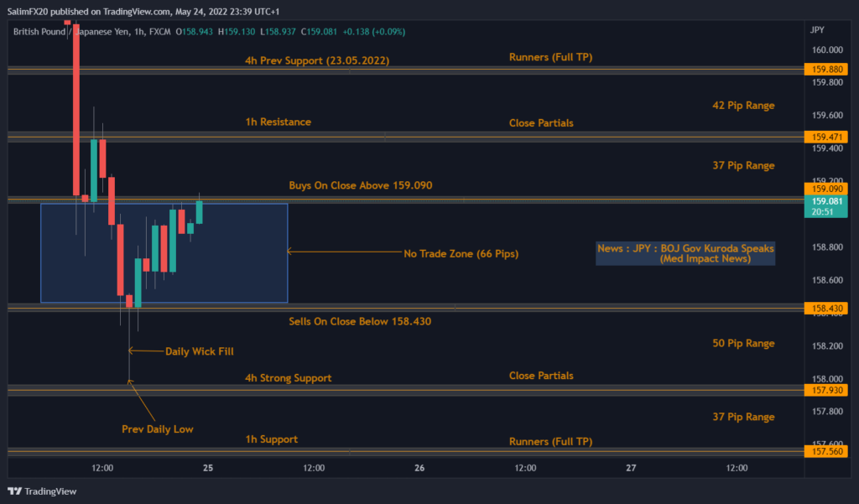Select the Buys On Close Above 159.090 text
Viewport: 859px width, 504px height.
360,184
